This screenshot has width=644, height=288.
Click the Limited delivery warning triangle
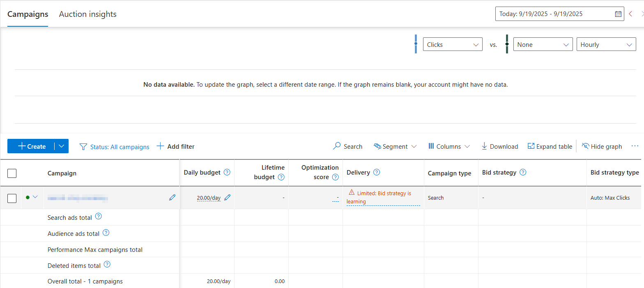(x=352, y=192)
